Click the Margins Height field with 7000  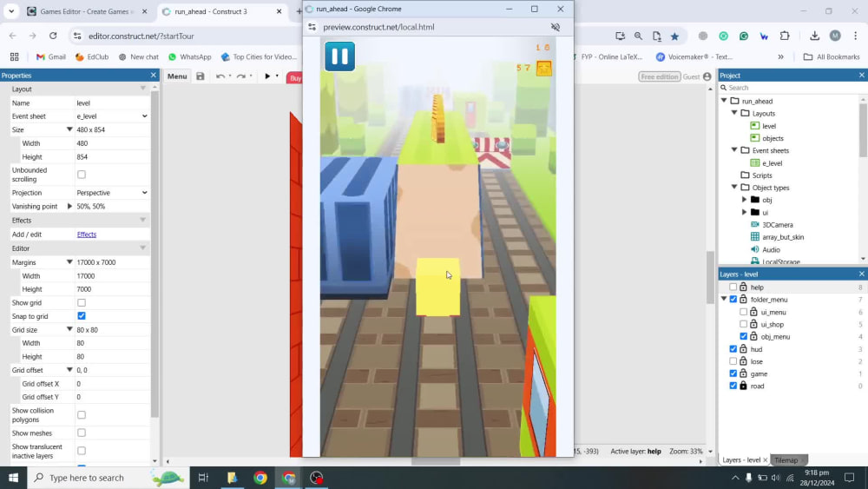pos(112,289)
